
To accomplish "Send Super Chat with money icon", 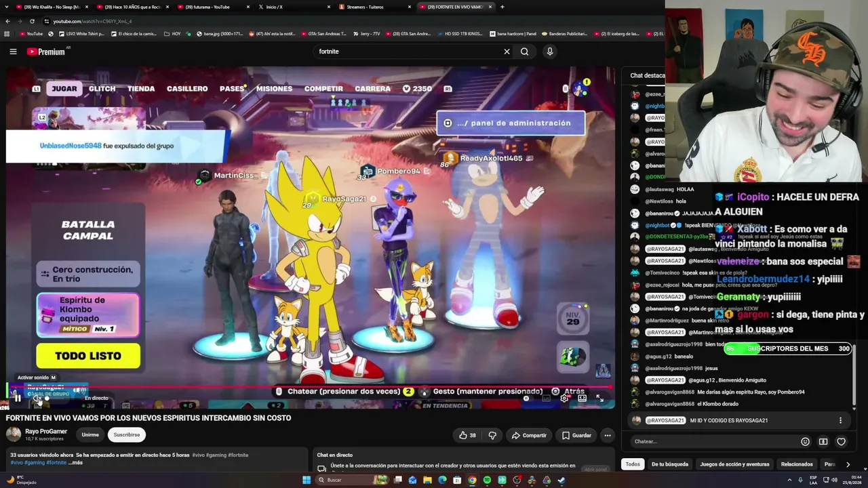I will click(x=823, y=441).
